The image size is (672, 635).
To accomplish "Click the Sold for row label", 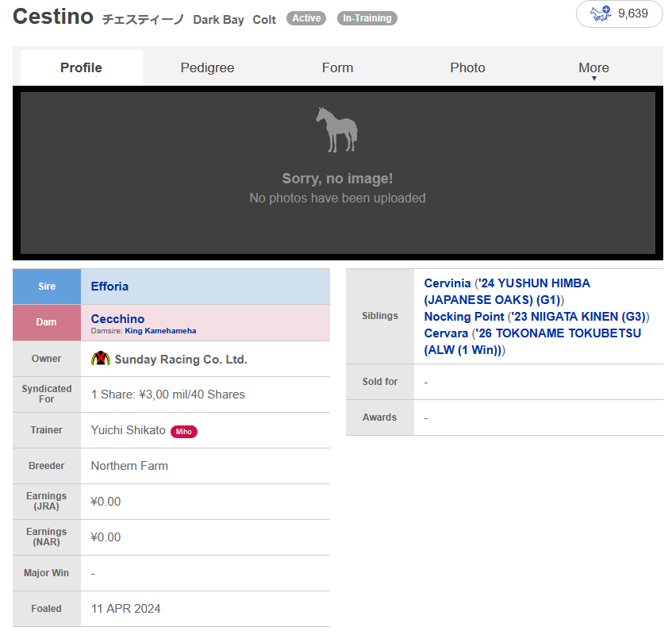I will pyautogui.click(x=380, y=382).
